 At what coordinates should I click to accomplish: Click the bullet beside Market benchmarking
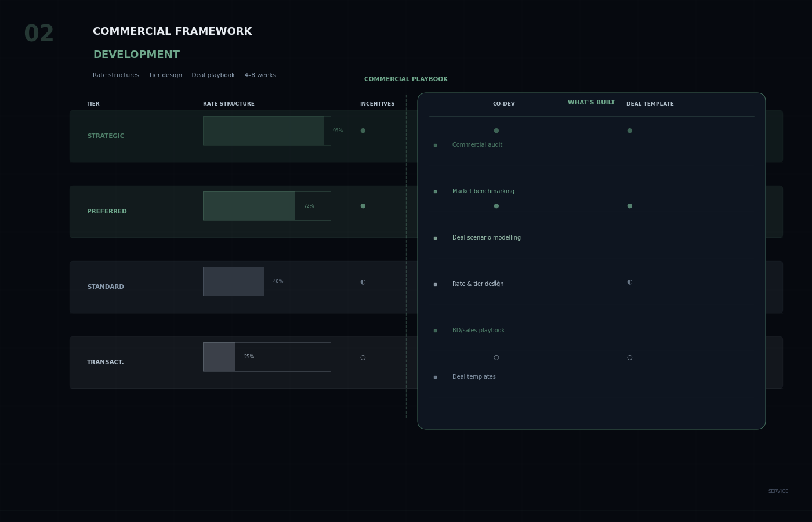coord(435,191)
